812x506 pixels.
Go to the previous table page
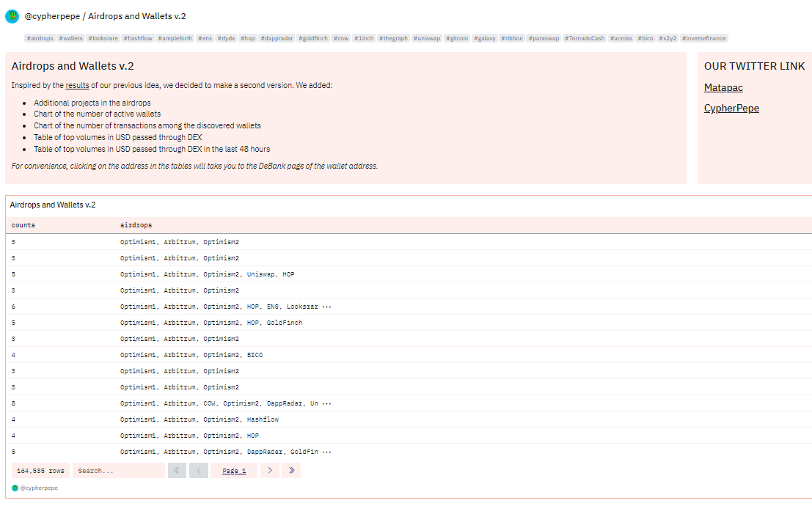click(x=199, y=471)
